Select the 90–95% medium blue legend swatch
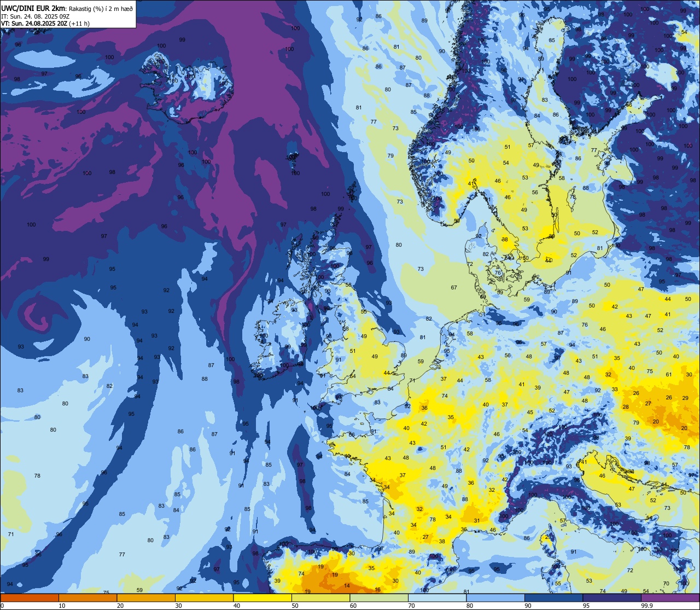 pyautogui.click(x=553, y=597)
